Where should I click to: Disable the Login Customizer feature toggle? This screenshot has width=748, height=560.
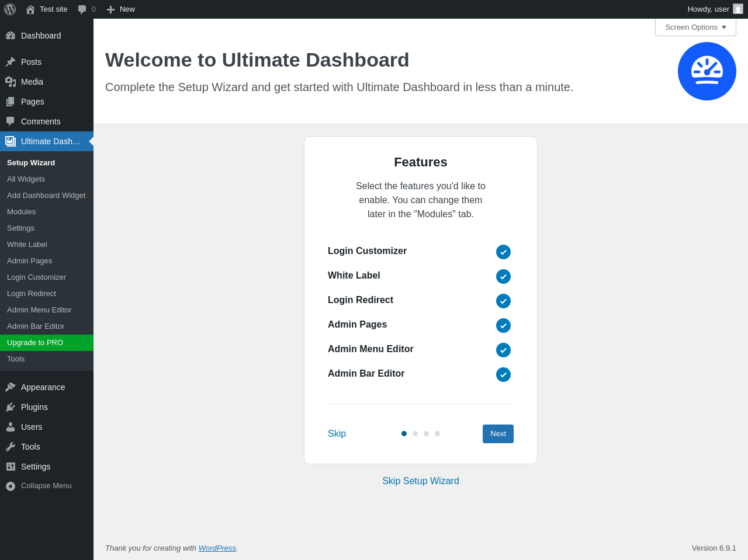[503, 252]
